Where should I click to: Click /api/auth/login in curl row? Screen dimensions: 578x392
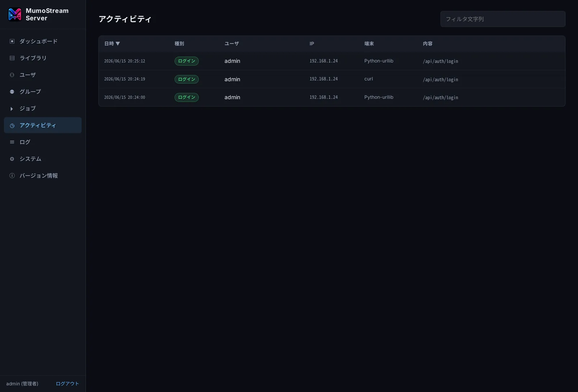[440, 79]
